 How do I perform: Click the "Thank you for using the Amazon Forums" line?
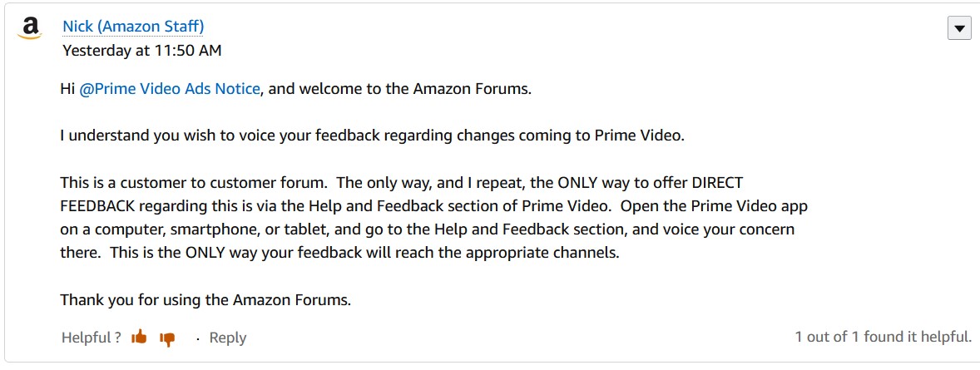tap(205, 299)
